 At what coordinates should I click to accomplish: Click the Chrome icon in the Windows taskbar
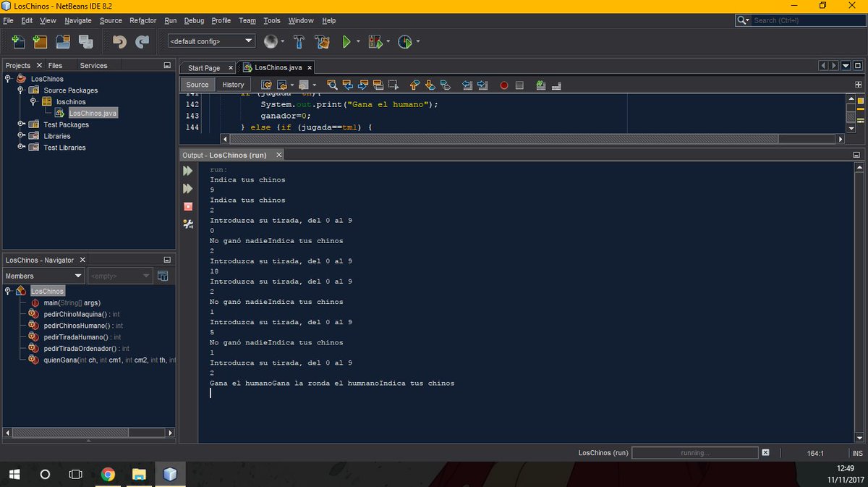point(108,475)
